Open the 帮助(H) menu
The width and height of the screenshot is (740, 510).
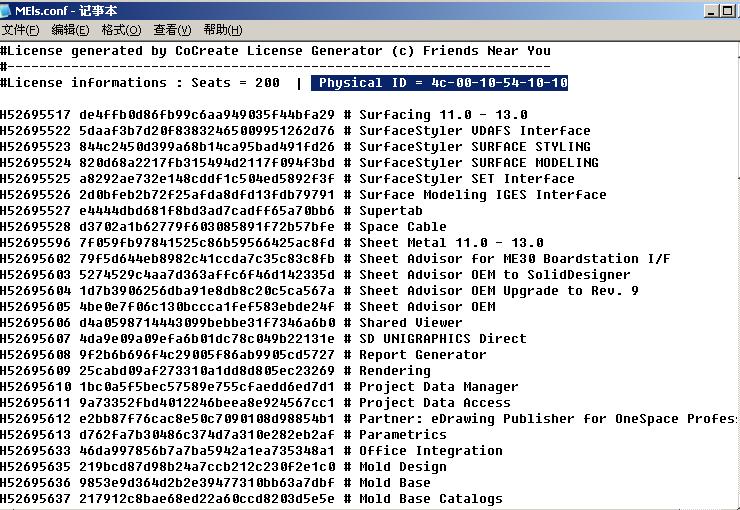point(223,30)
